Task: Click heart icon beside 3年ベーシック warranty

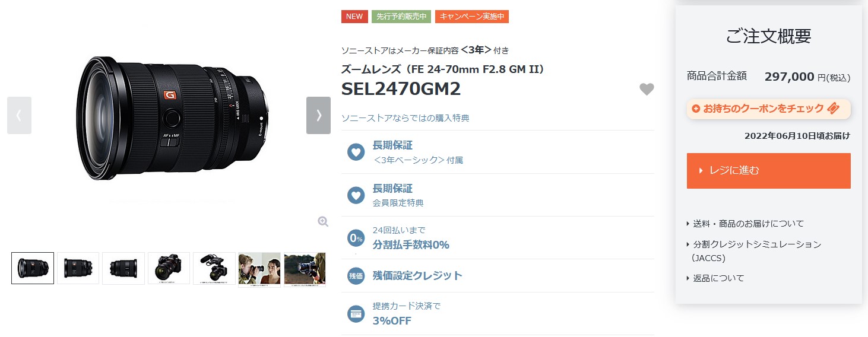Action: 356,152
